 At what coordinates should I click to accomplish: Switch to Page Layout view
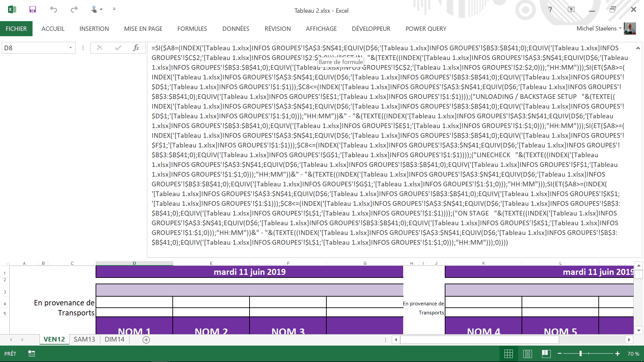[x=527, y=354]
